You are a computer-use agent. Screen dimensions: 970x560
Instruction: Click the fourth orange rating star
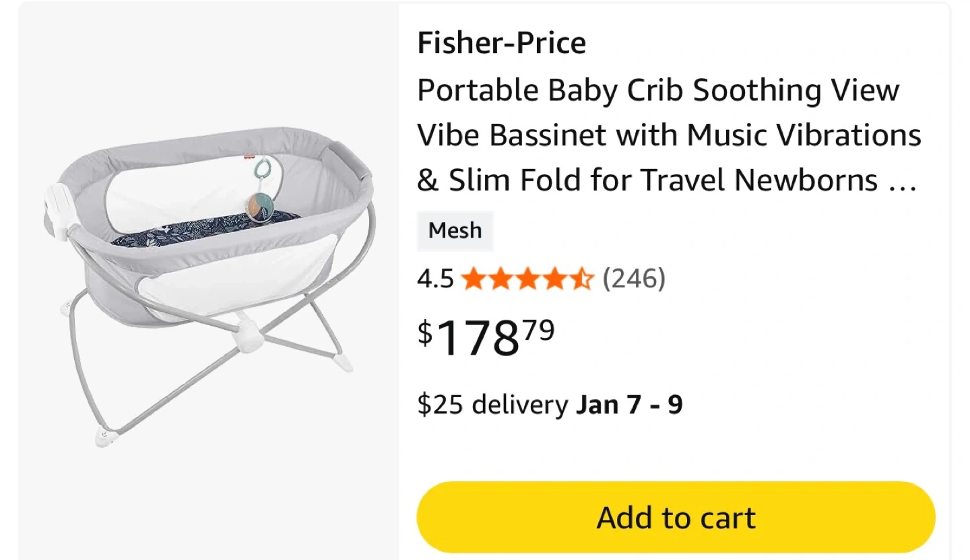pyautogui.click(x=554, y=278)
